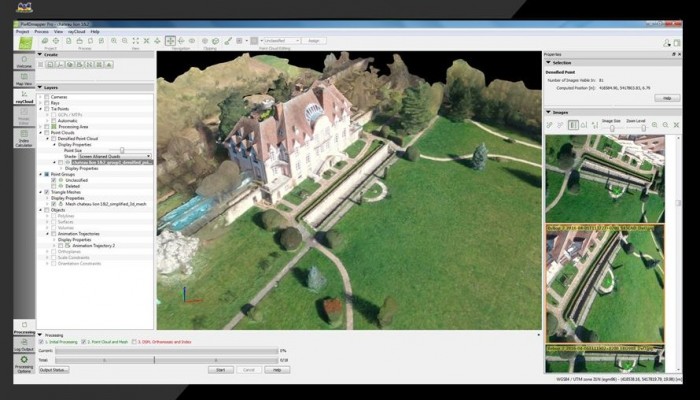Click the Output Status button
Screen dimensions: 700x400
54,370
